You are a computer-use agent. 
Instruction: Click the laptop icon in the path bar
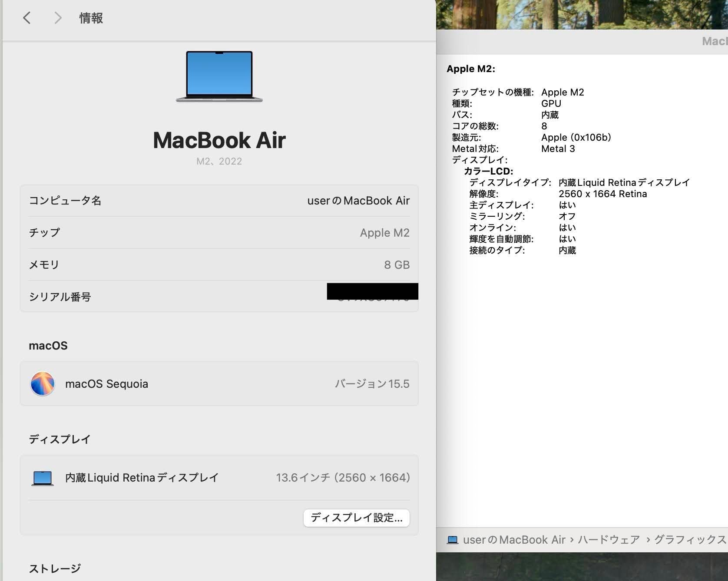[453, 540]
